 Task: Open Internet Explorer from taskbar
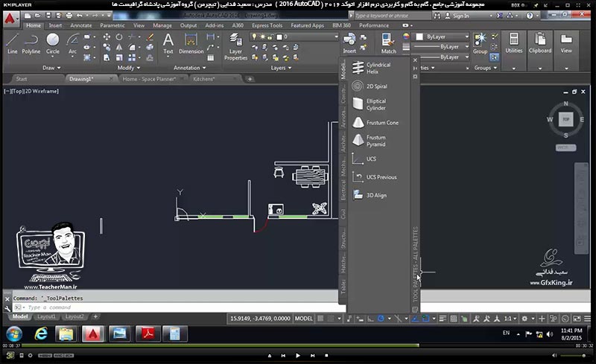pyautogui.click(x=41, y=334)
